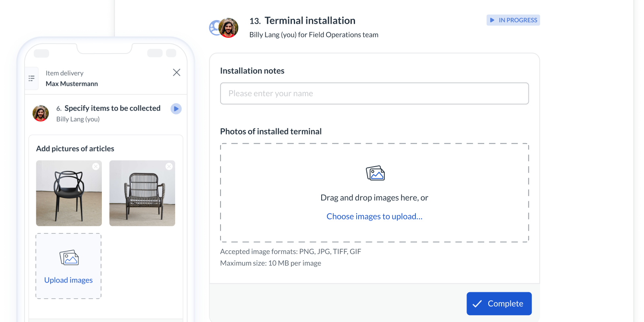
Task: Remove the black chair photo via its X icon
Action: [95, 166]
